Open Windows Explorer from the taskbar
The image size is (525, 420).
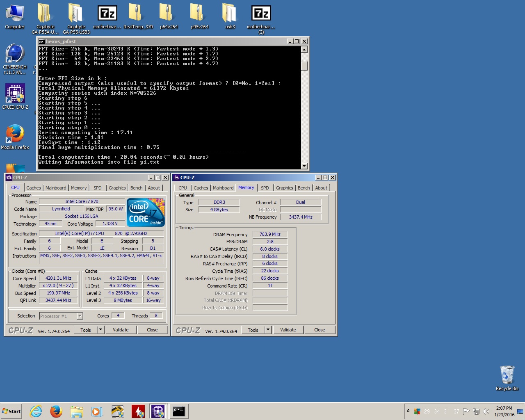point(76,411)
